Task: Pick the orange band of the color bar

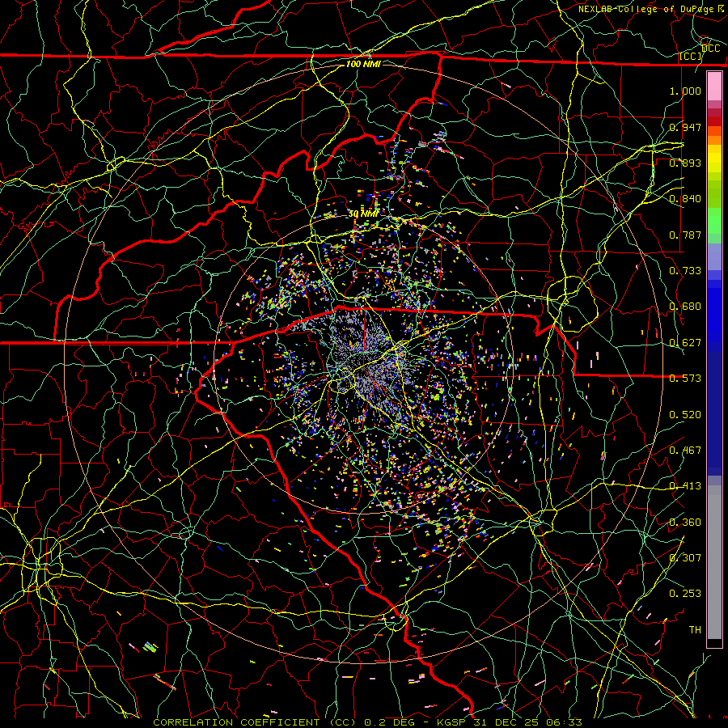Action: click(x=714, y=140)
